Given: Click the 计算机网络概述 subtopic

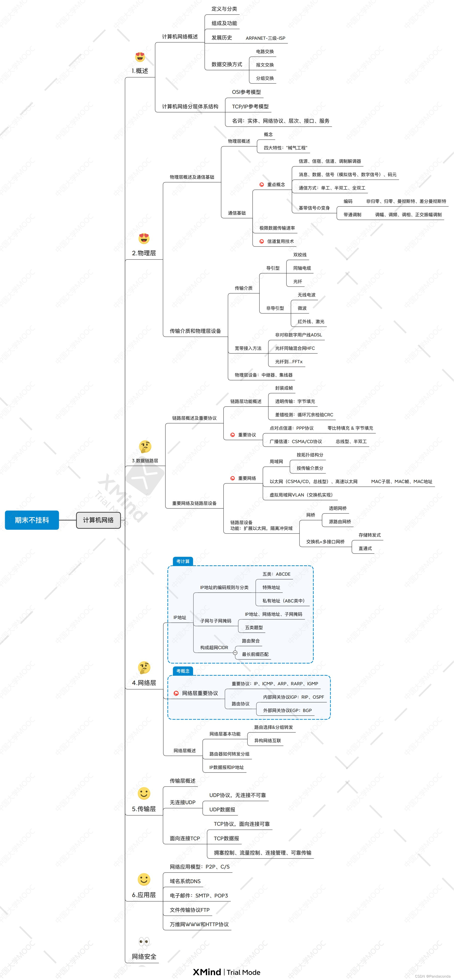Looking at the screenshot, I should pyautogui.click(x=180, y=37).
